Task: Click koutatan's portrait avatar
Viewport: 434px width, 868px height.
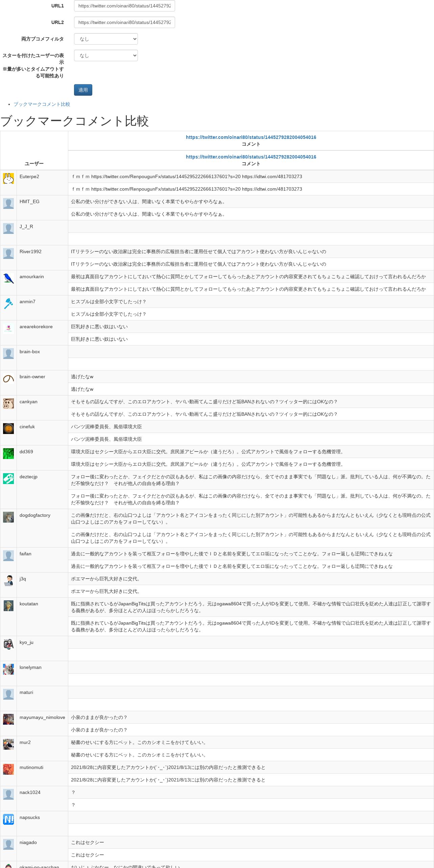Action: pos(8,606)
